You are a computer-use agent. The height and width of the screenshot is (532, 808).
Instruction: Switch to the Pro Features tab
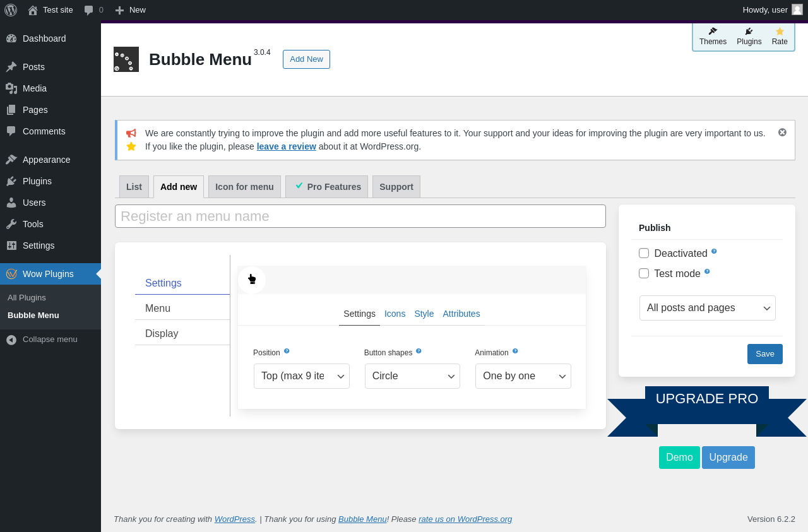(326, 187)
